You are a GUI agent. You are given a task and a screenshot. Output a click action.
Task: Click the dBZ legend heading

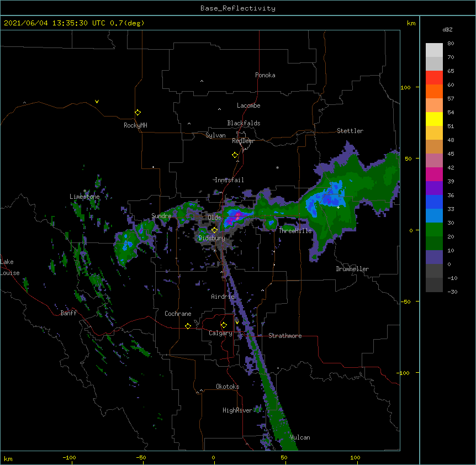[447, 29]
